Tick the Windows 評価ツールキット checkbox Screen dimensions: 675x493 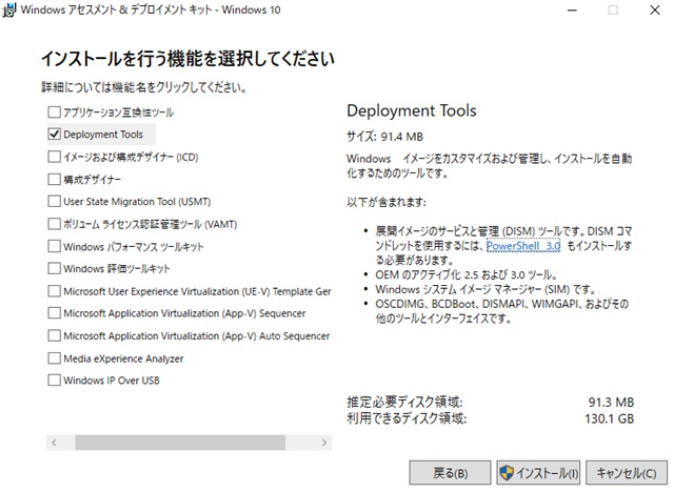point(53,268)
